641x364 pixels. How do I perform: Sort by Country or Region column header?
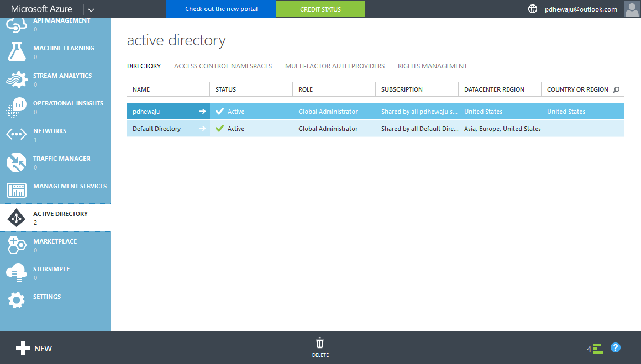[x=577, y=89]
